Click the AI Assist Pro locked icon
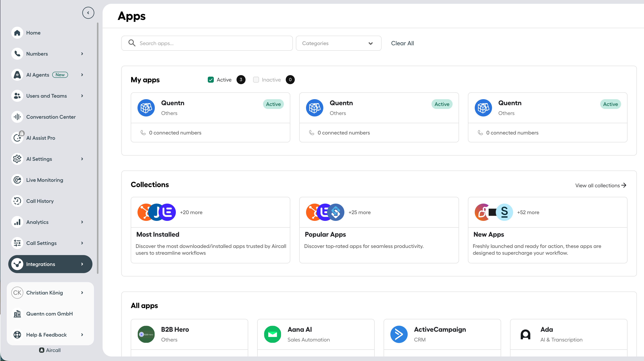 point(17,138)
